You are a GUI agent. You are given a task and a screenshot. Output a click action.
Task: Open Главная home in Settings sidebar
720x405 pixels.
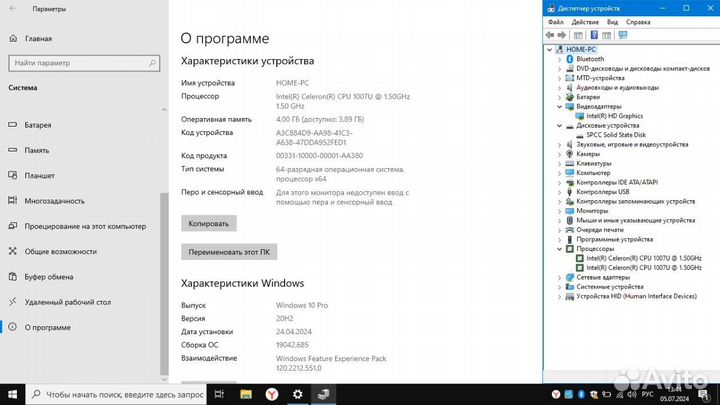click(x=31, y=39)
